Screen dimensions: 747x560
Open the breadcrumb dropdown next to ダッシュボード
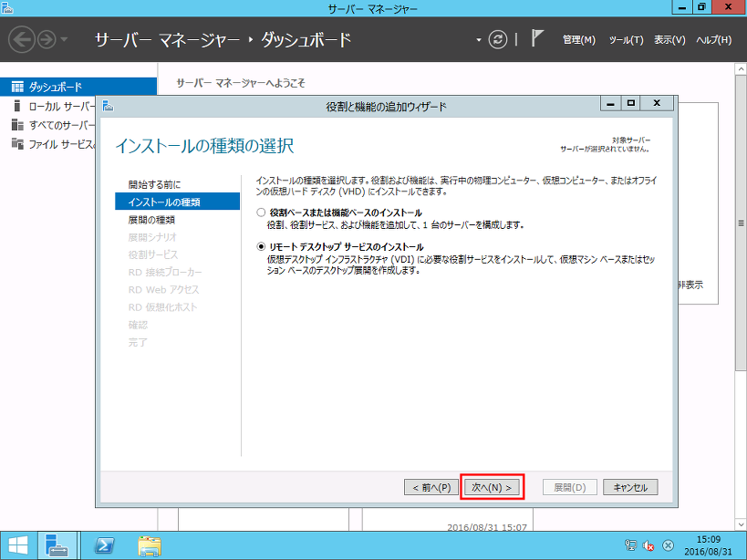click(480, 39)
